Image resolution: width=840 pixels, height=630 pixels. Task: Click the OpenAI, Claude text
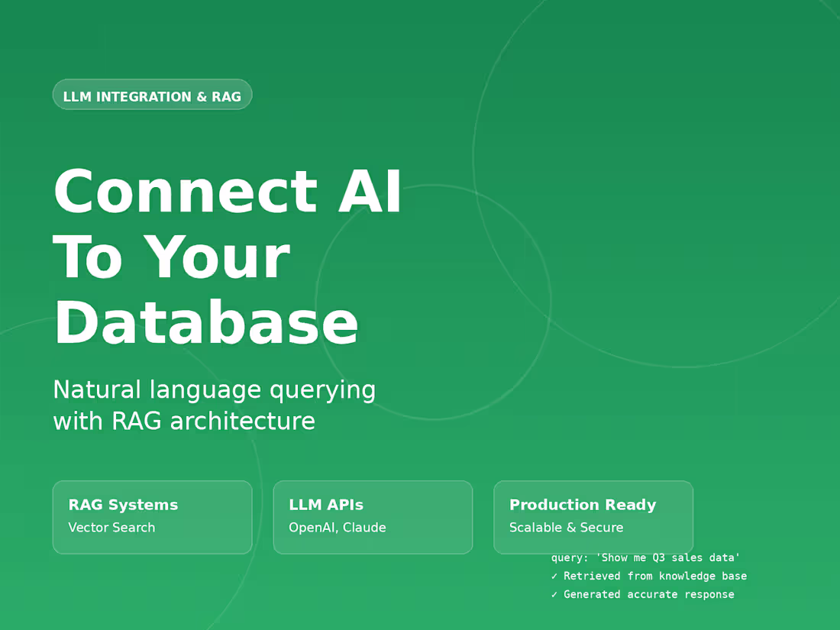point(337,528)
